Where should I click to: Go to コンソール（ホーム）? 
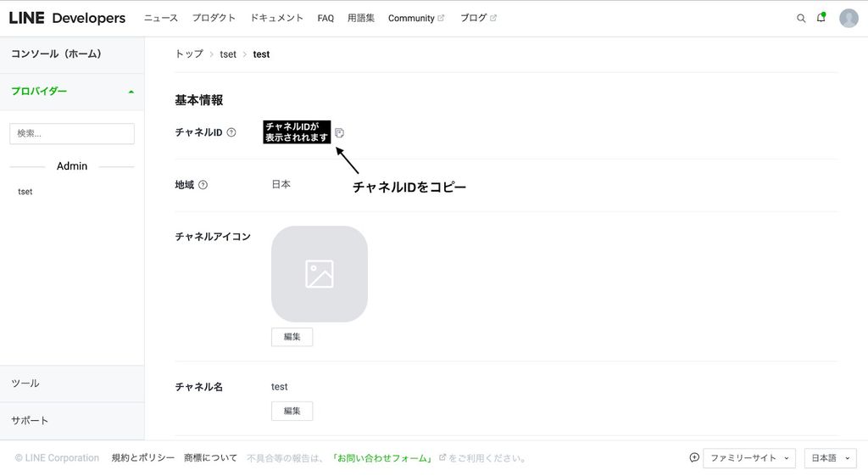coord(72,54)
